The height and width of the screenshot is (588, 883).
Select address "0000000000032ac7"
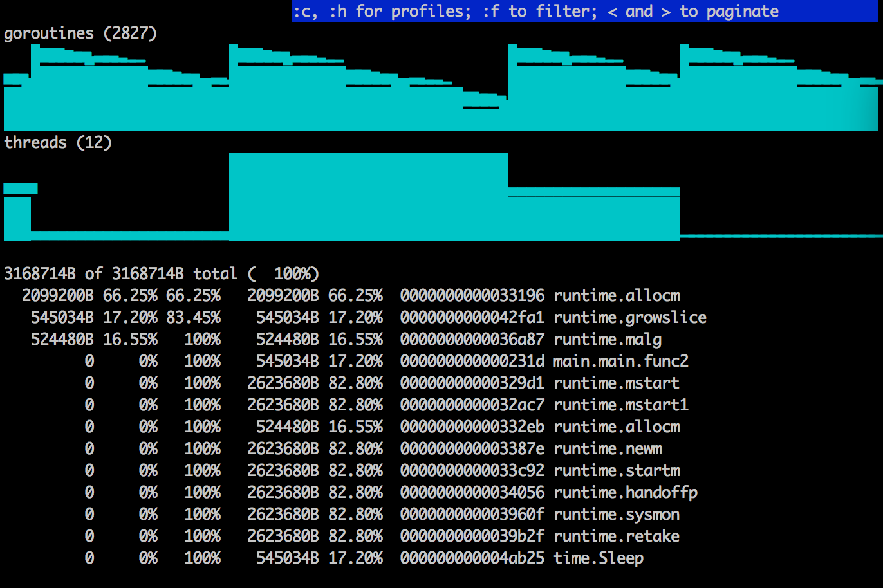[472, 405]
